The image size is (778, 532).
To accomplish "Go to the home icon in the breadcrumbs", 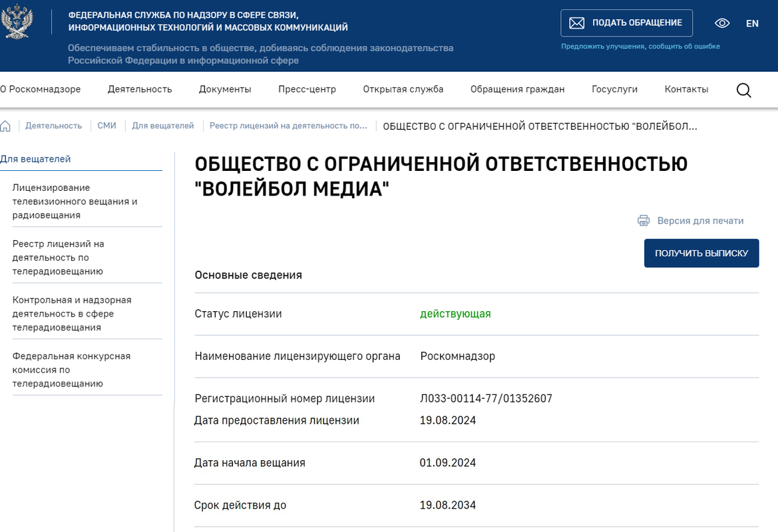I will 5,126.
